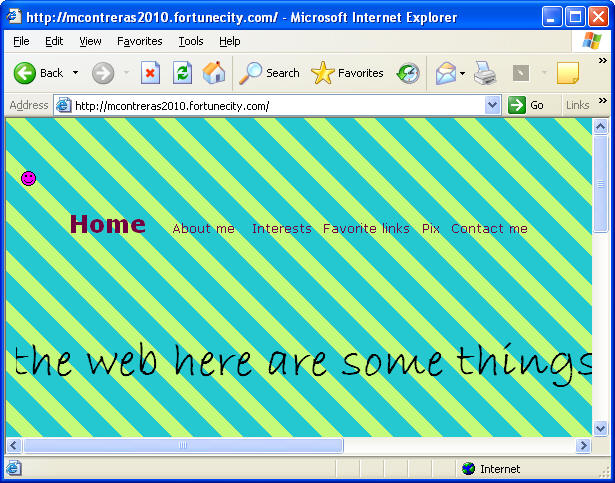
Task: Click the pink smiley face image
Action: point(29,179)
